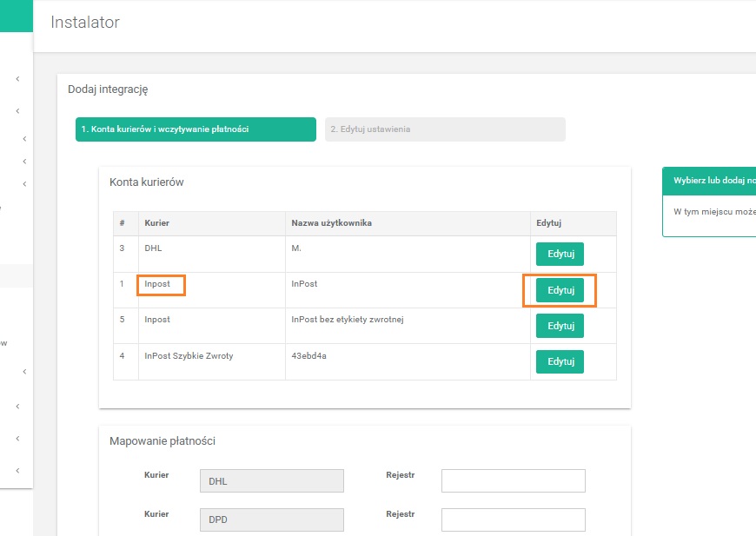Image resolution: width=756 pixels, height=536 pixels.
Task: Edit the InPost Szybkie Zwroty account
Action: point(560,361)
